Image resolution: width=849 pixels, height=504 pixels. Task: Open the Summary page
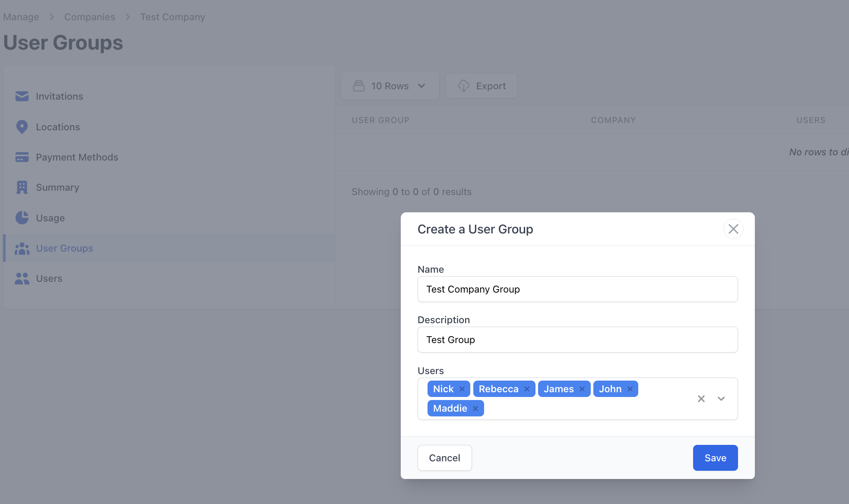pyautogui.click(x=168, y=187)
